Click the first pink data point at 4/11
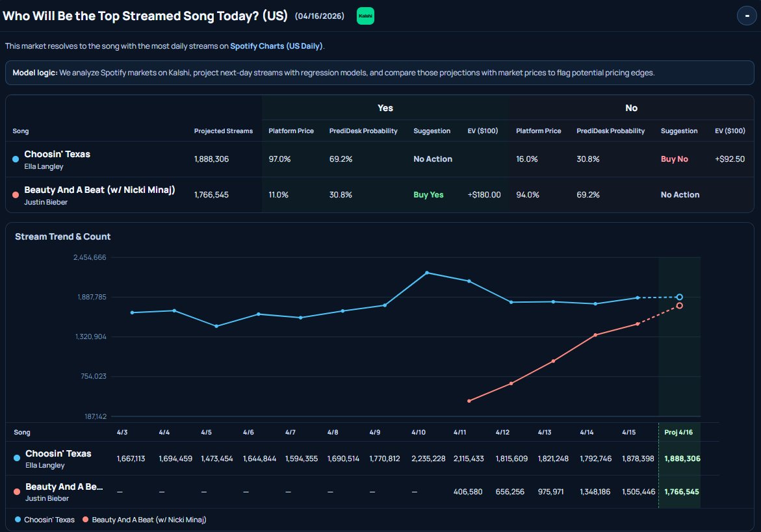This screenshot has width=761, height=532. [x=469, y=401]
